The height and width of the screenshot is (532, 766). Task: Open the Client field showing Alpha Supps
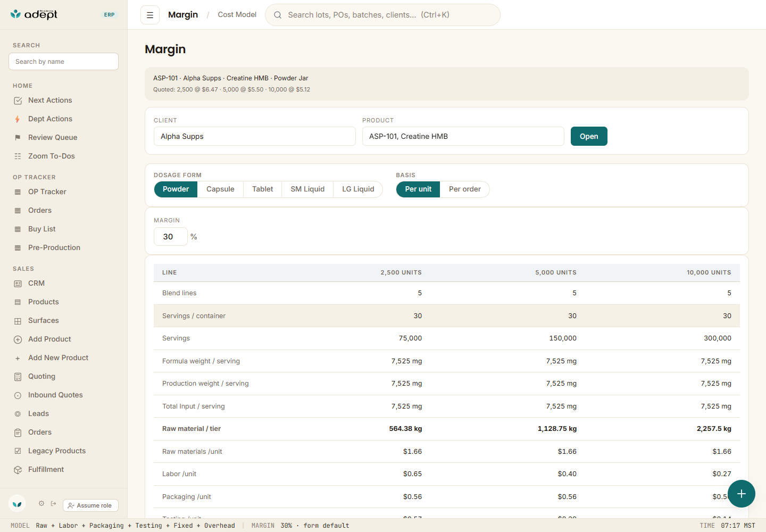[x=255, y=136]
